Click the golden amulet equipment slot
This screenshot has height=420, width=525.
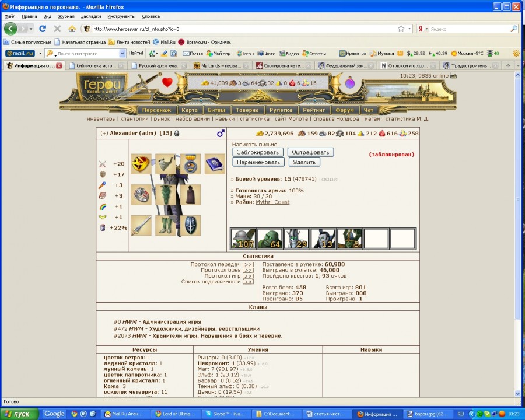coord(141,164)
